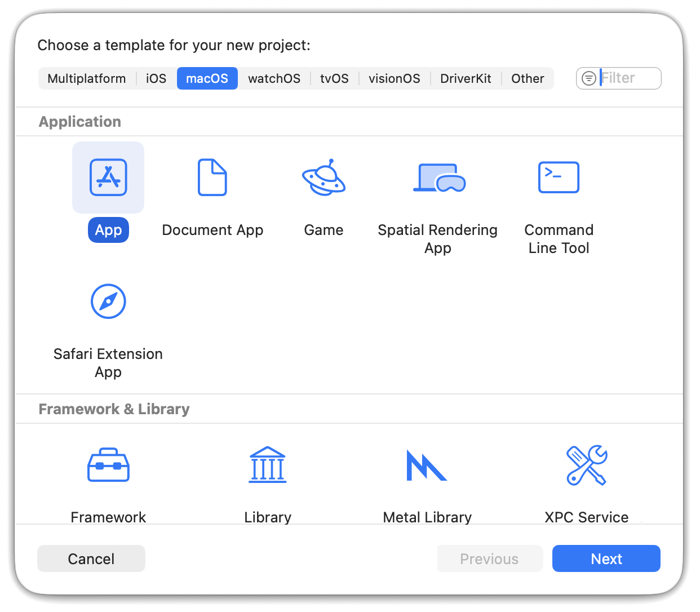Show the DriverKit templates tab

click(x=466, y=78)
